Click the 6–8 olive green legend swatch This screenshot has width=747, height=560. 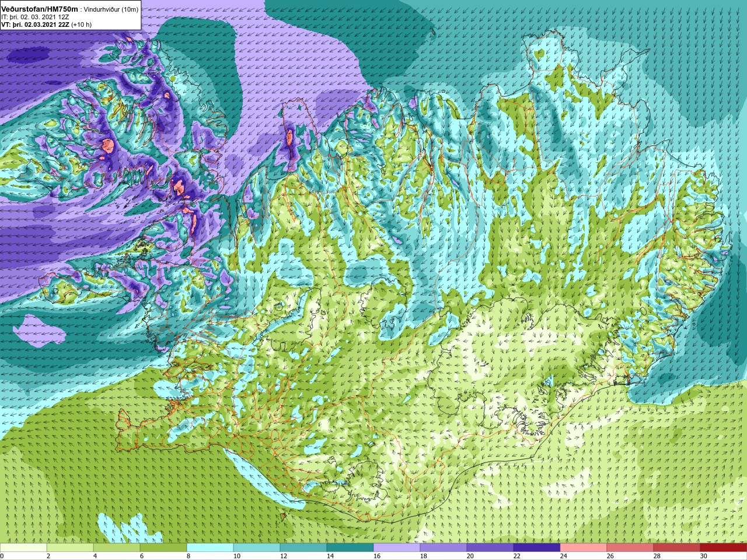(163, 548)
